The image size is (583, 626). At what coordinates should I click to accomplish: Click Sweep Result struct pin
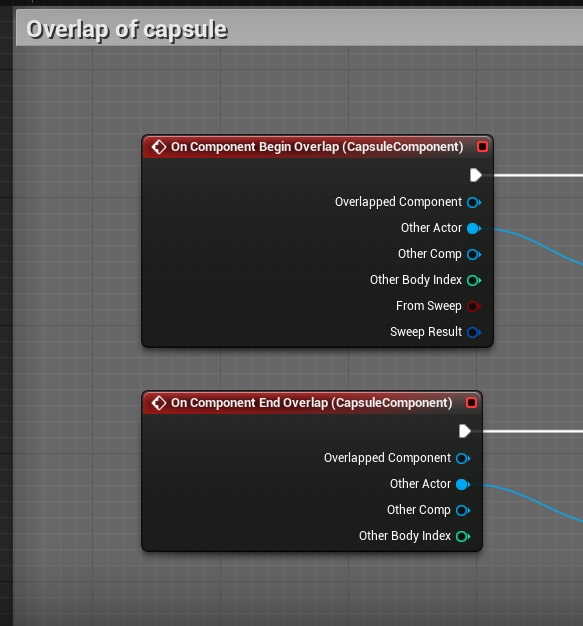[474, 332]
